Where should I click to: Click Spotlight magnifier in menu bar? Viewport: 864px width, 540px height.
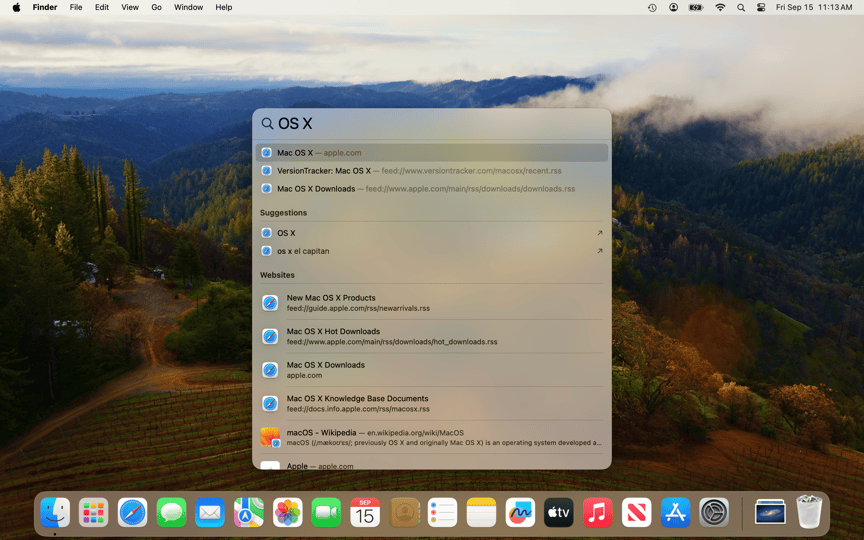(x=741, y=7)
